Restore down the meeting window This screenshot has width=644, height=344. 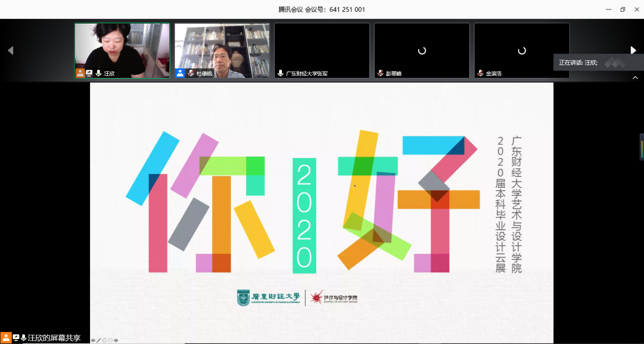click(623, 9)
